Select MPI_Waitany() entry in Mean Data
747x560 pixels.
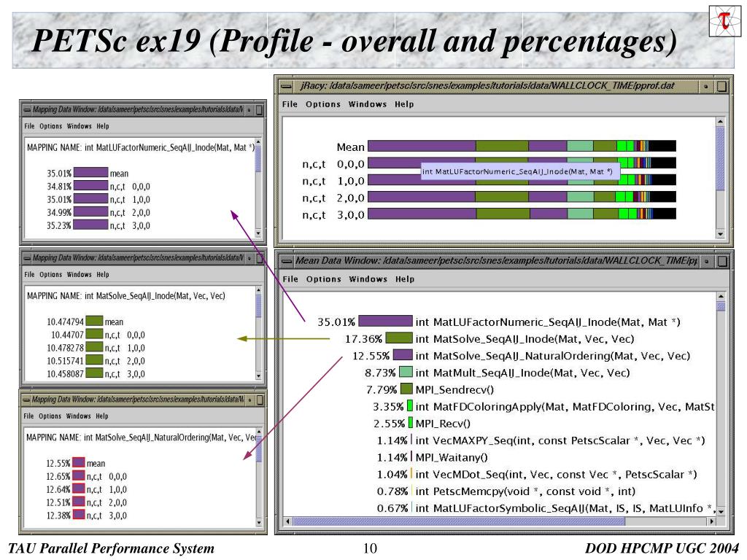(x=452, y=457)
